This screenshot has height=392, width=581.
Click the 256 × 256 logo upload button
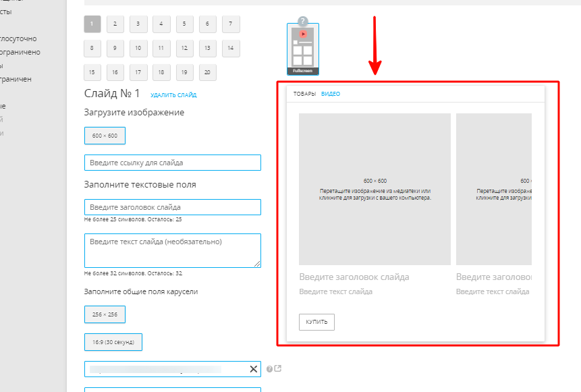pyautogui.click(x=105, y=314)
